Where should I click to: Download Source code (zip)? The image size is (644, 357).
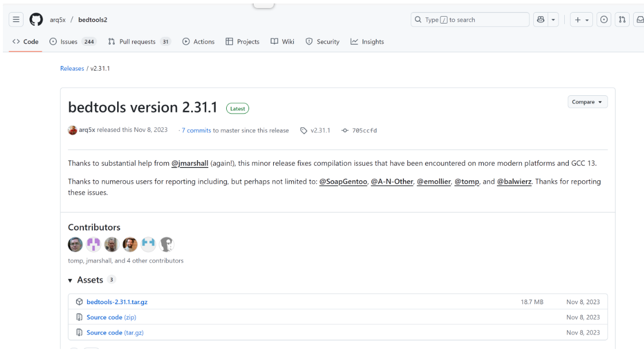[111, 317]
